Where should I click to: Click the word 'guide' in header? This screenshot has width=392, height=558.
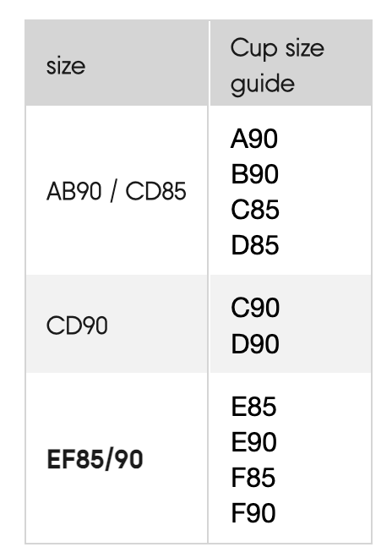point(263,85)
